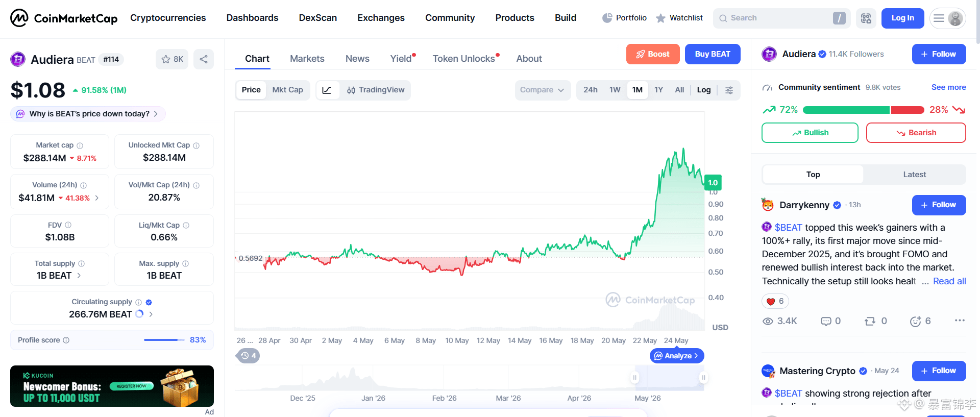The image size is (980, 417).
Task: Click the Max. supply info icon
Action: 186,264
